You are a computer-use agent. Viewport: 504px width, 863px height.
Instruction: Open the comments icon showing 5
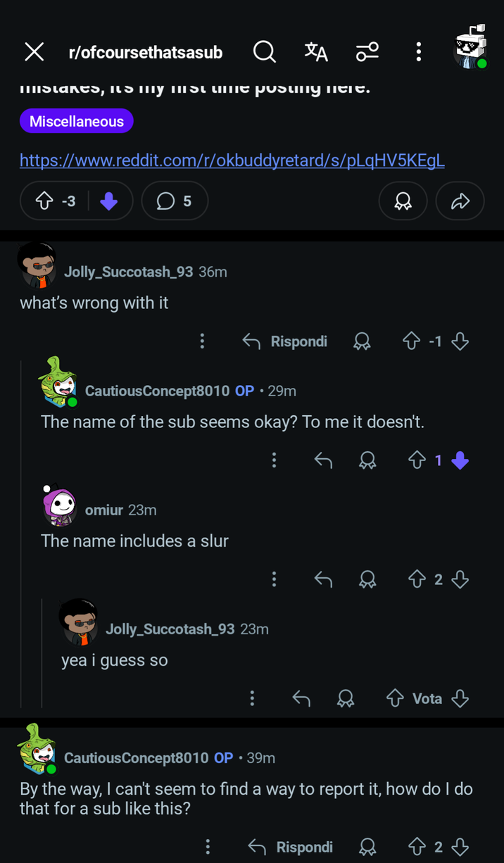(174, 201)
